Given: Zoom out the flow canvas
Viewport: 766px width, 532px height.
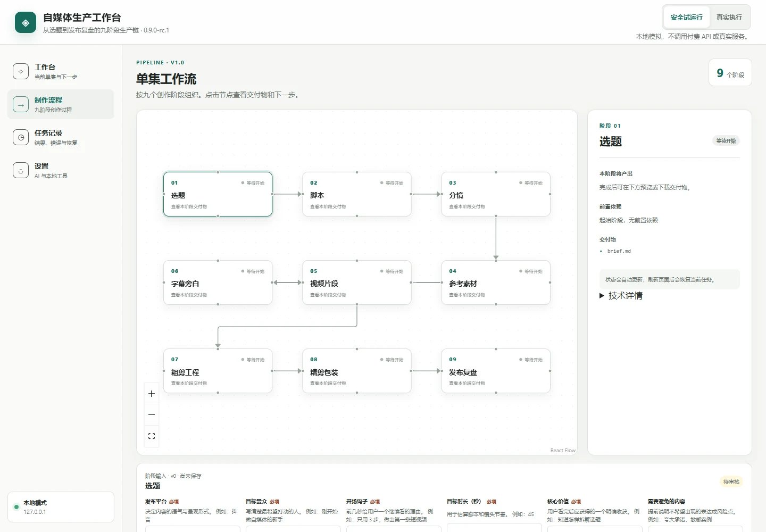Looking at the screenshot, I should pos(152,415).
